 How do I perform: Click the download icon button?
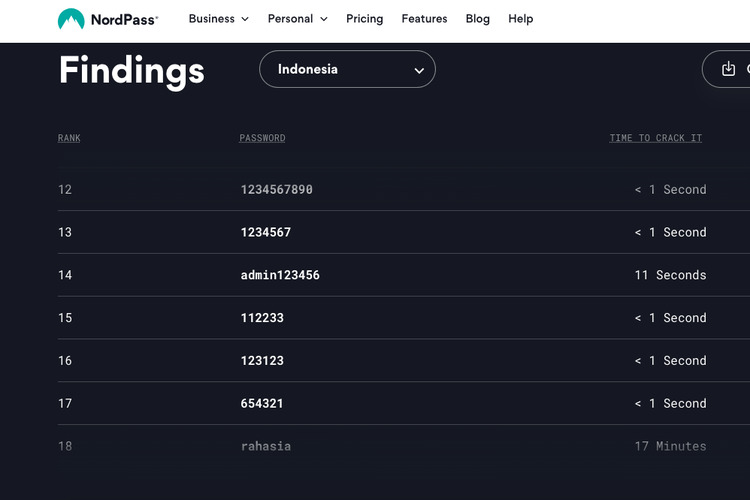(728, 69)
